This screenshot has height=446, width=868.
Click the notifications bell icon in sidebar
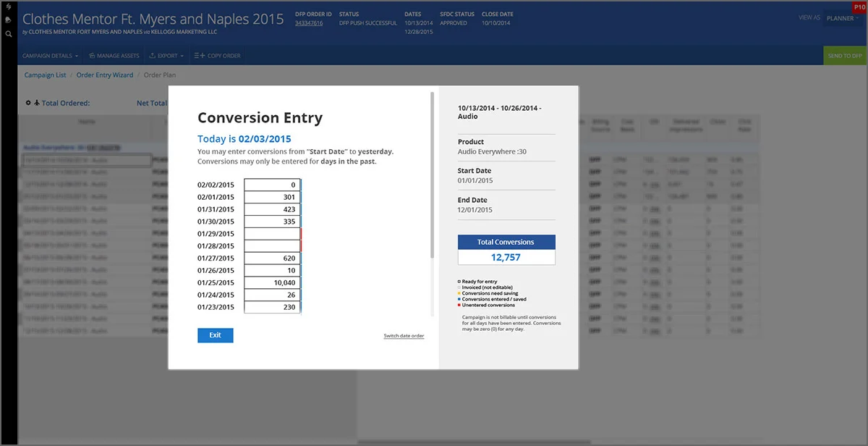pyautogui.click(x=8, y=20)
